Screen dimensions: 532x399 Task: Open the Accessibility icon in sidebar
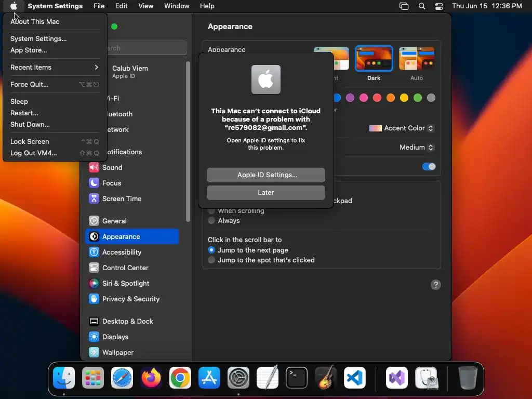point(94,252)
